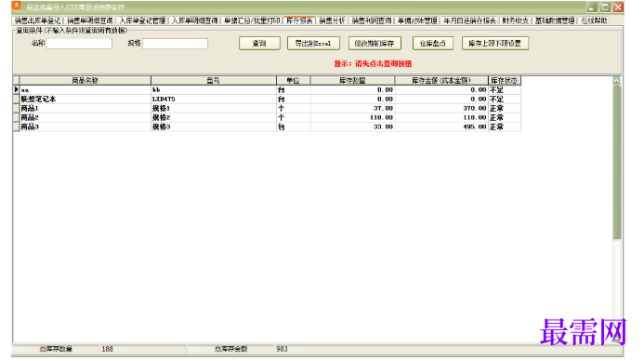
Task: Click the model cell in 联想笔记本 row
Action: pos(214,100)
